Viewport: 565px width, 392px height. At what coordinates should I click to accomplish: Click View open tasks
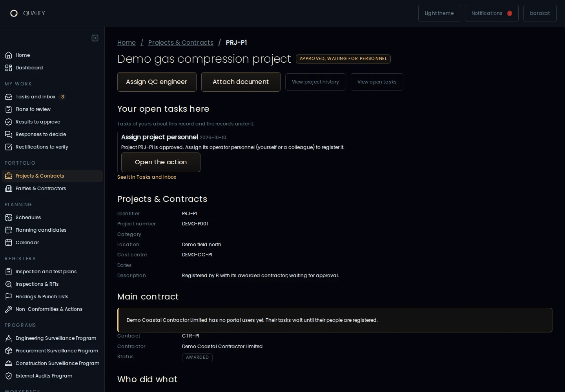pos(377,82)
